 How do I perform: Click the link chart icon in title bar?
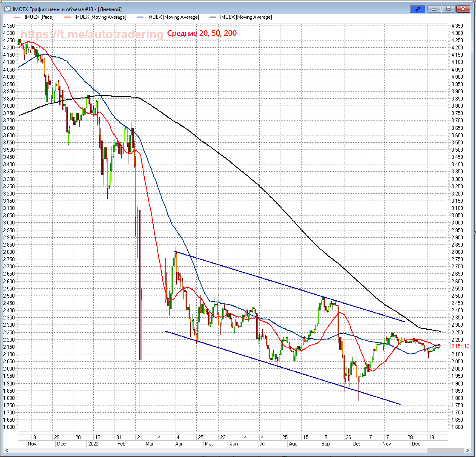click(x=418, y=9)
